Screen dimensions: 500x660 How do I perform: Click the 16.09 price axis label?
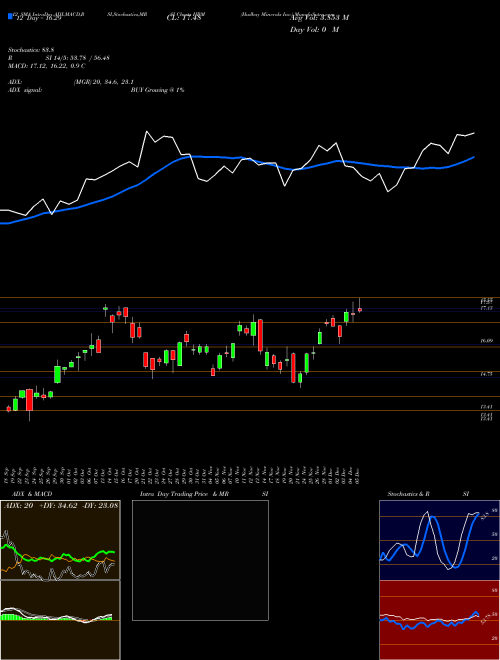click(487, 341)
